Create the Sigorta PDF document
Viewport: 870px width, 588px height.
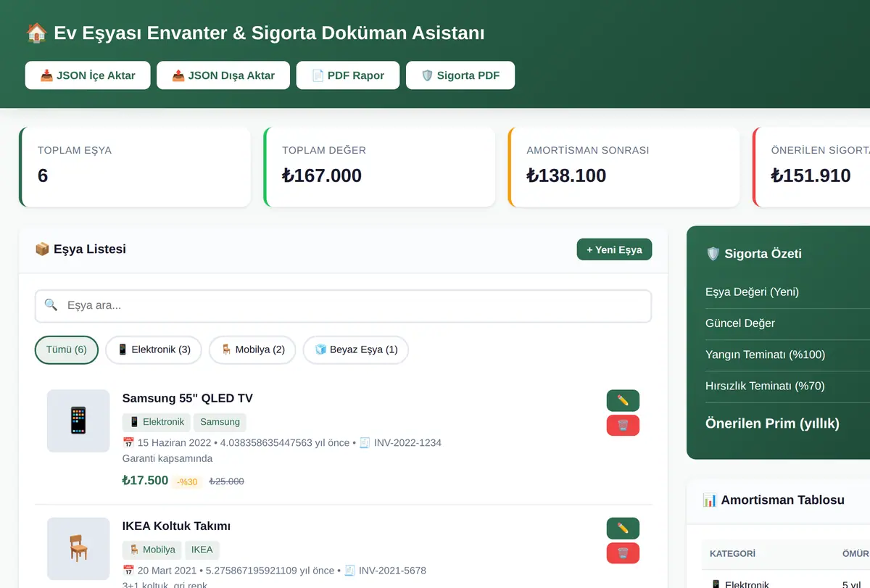tap(460, 75)
